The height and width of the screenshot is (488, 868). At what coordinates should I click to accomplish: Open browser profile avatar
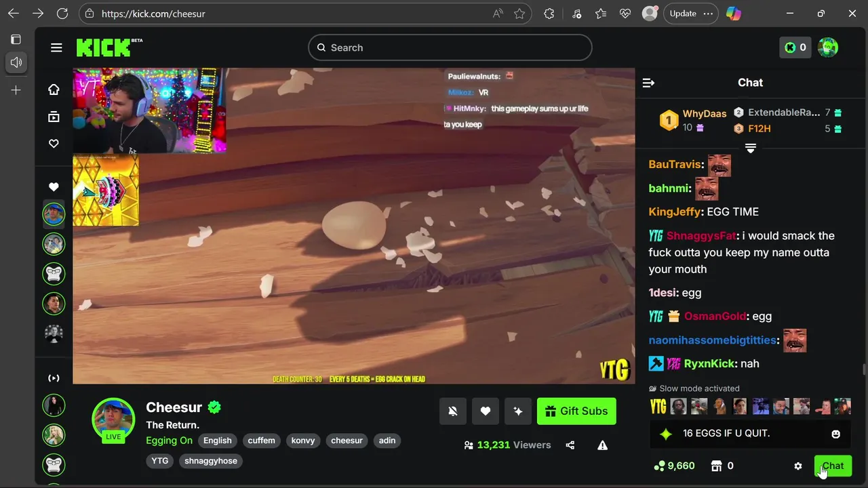tap(650, 14)
